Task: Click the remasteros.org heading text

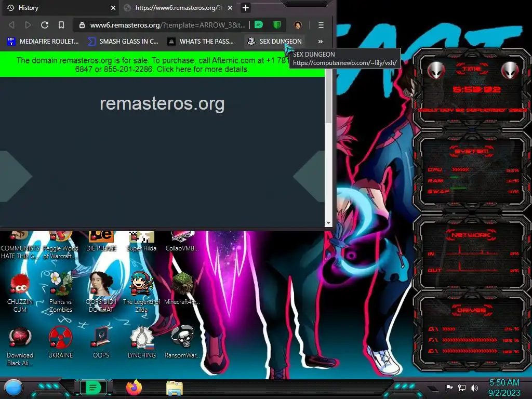Action: point(162,103)
